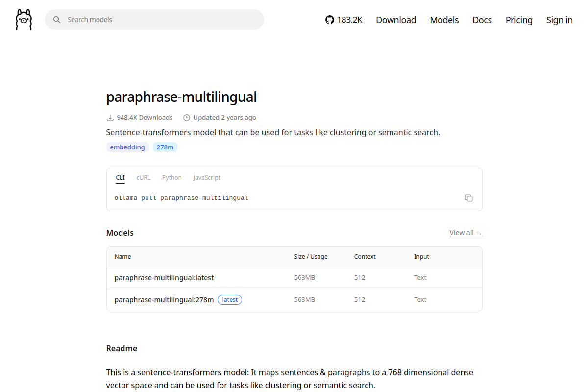Focus the Search models field
Viewport: 588px width, 392px height.
tap(154, 20)
